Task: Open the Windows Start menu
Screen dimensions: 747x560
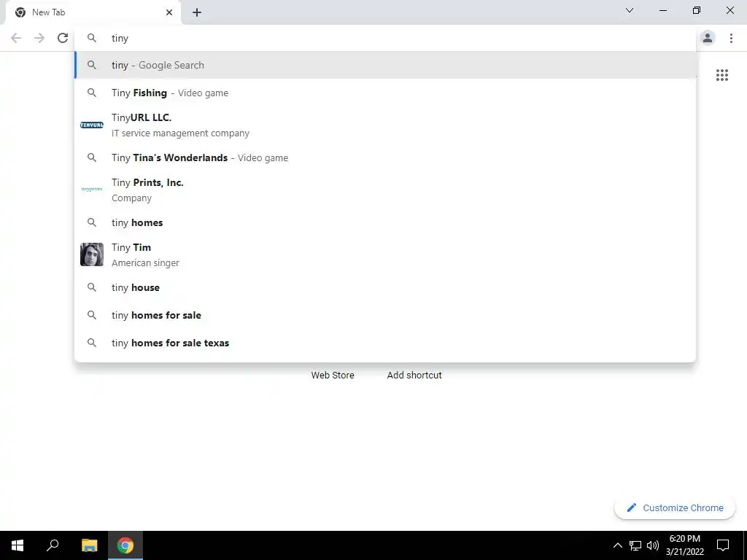Action: point(18,545)
